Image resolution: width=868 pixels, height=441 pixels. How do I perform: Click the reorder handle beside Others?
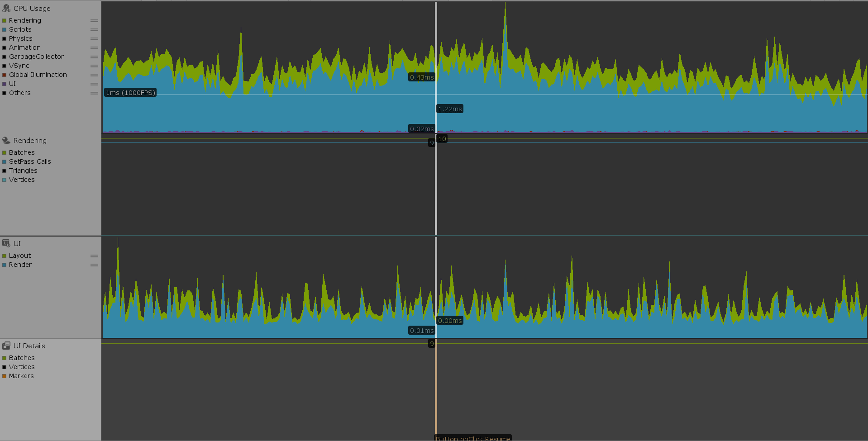94,93
